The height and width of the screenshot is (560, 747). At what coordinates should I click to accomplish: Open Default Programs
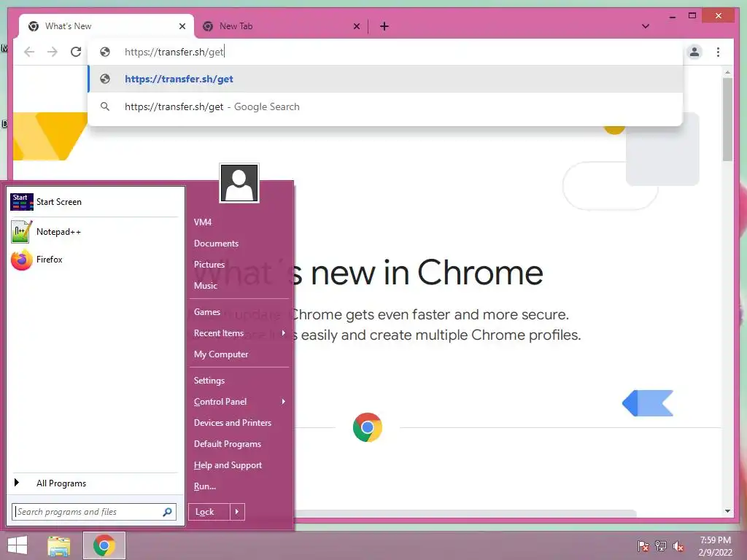point(239,444)
